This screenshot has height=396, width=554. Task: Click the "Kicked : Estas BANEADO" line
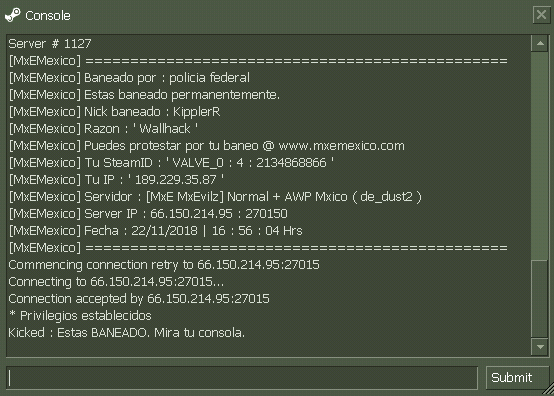click(x=126, y=333)
